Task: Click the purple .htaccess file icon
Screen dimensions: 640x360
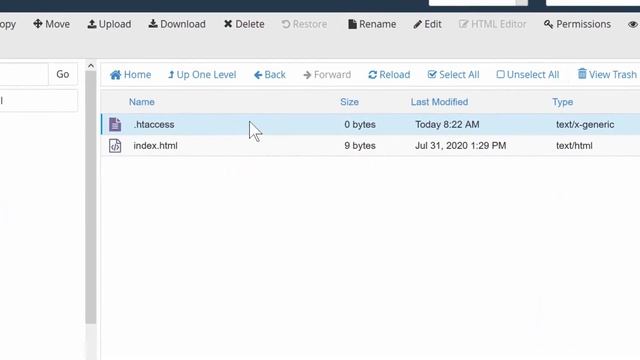Action: (115, 124)
